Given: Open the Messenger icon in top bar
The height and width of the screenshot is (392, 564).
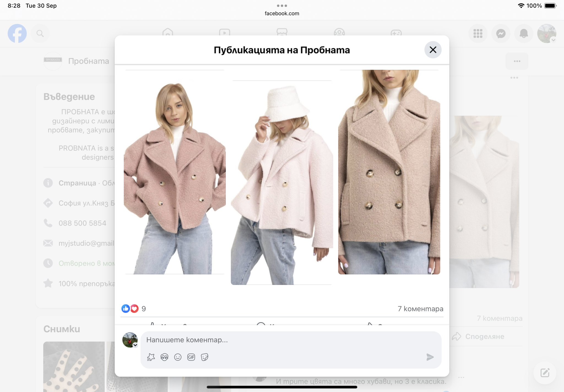Looking at the screenshot, I should [x=501, y=34].
